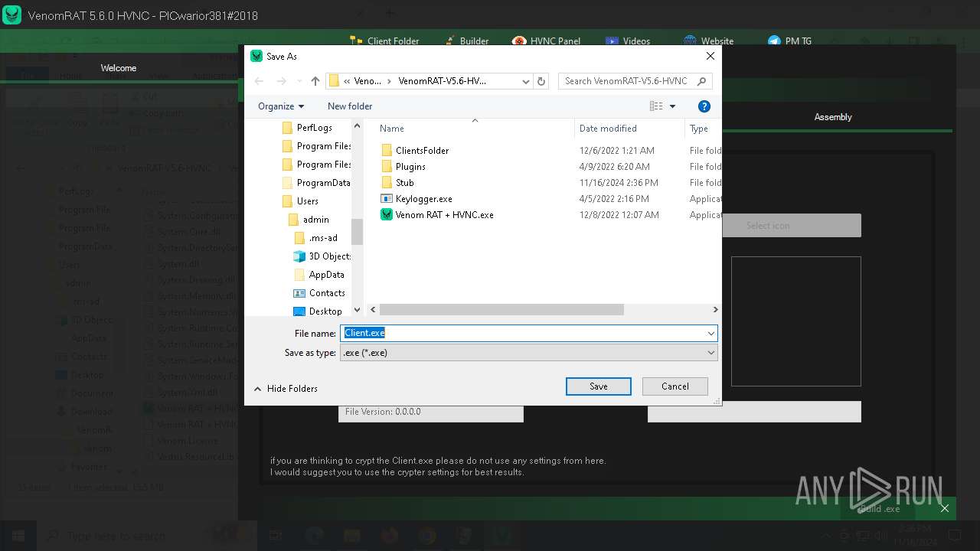Click the horizontal file list scrollbar
Screen dimensions: 980x551
(x=501, y=310)
